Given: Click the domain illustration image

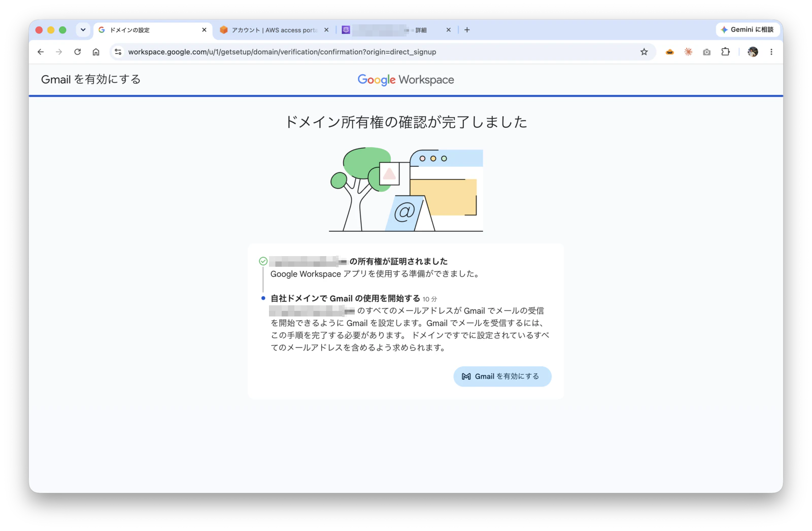Looking at the screenshot, I should pyautogui.click(x=406, y=190).
